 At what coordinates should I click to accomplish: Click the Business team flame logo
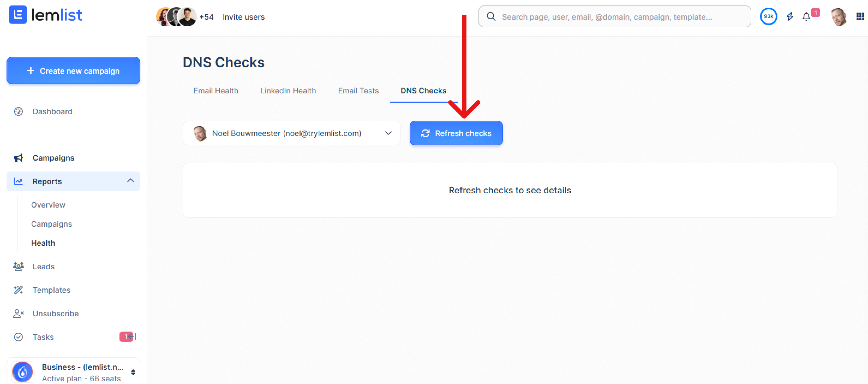pyautogui.click(x=22, y=372)
